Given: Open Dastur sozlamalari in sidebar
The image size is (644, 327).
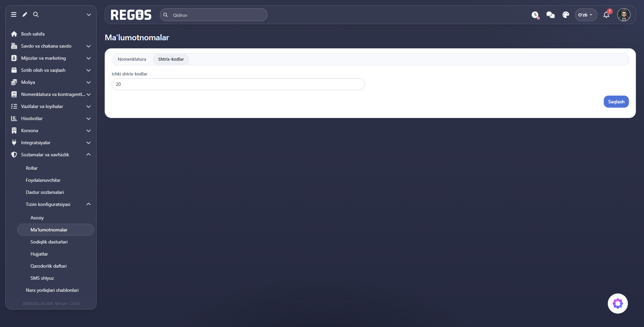Looking at the screenshot, I should tap(45, 192).
